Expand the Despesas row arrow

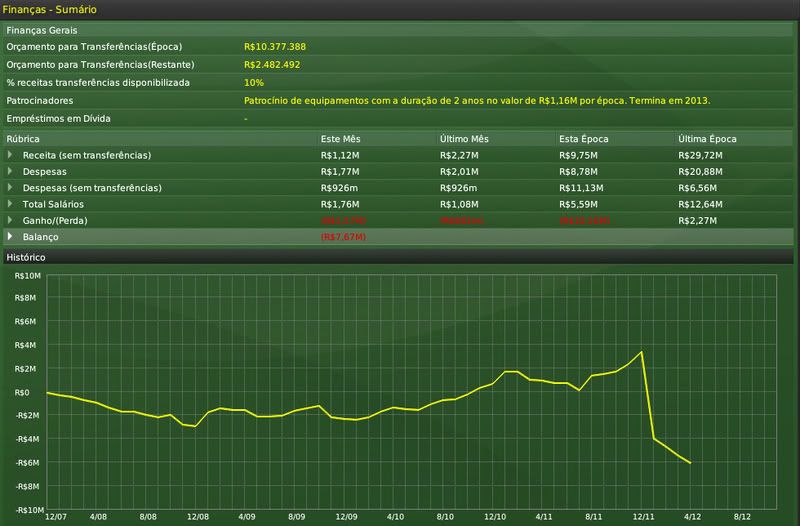[x=11, y=171]
